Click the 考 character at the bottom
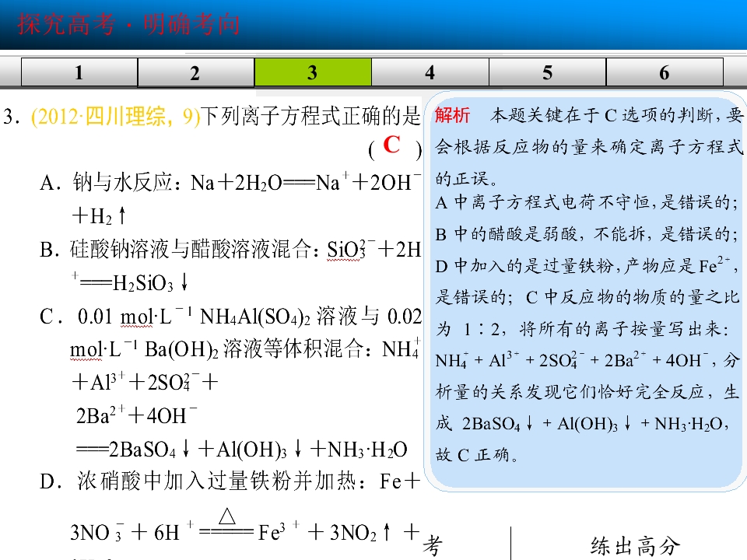The height and width of the screenshot is (560, 747). (x=433, y=545)
